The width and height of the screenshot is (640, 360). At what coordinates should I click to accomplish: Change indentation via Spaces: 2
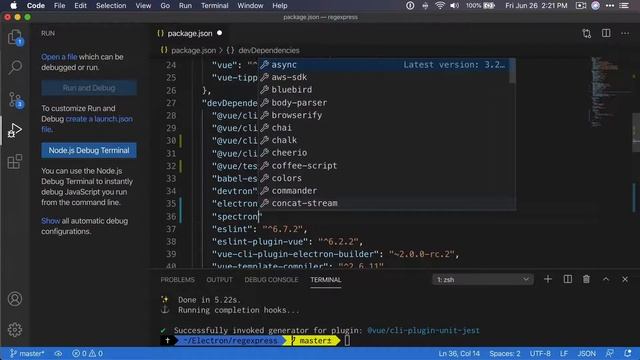505,353
